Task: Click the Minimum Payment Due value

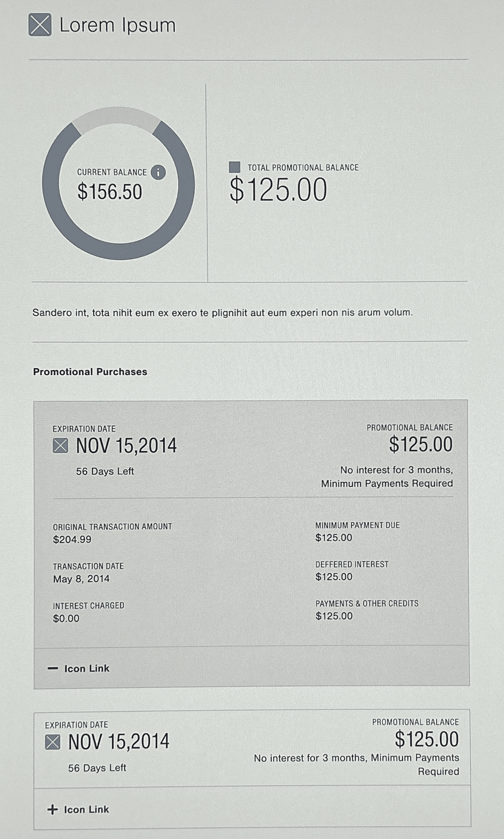Action: pyautogui.click(x=334, y=538)
